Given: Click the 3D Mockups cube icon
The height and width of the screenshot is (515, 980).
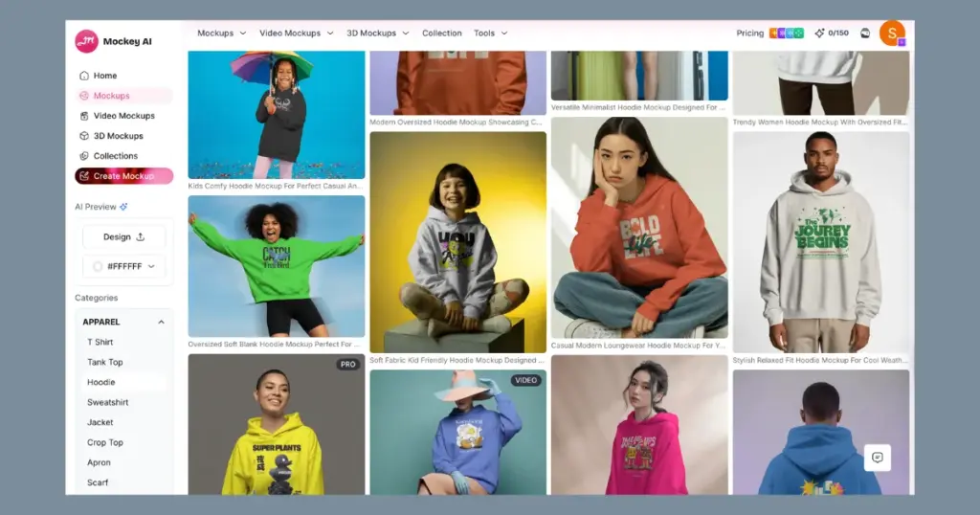Looking at the screenshot, I should tap(84, 136).
